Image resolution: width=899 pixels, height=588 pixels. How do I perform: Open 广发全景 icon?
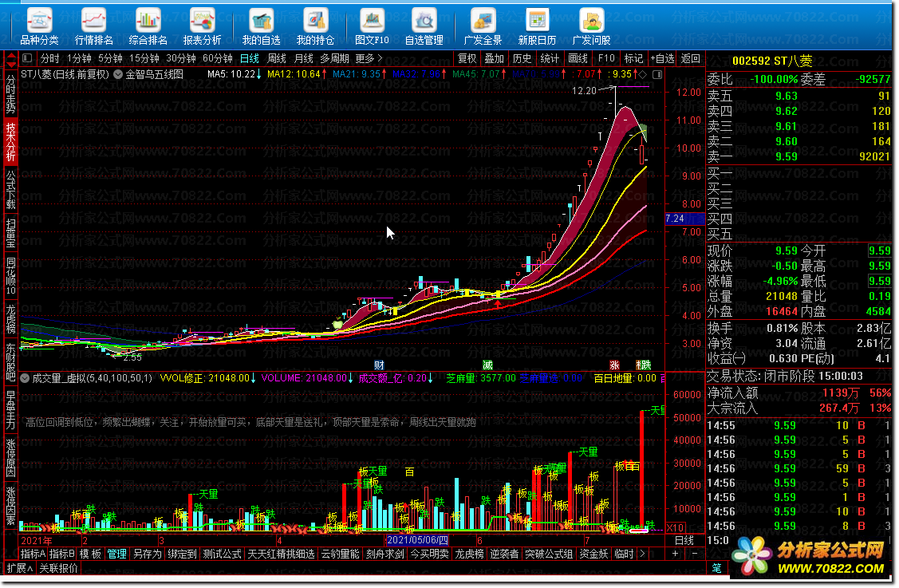[x=483, y=26]
